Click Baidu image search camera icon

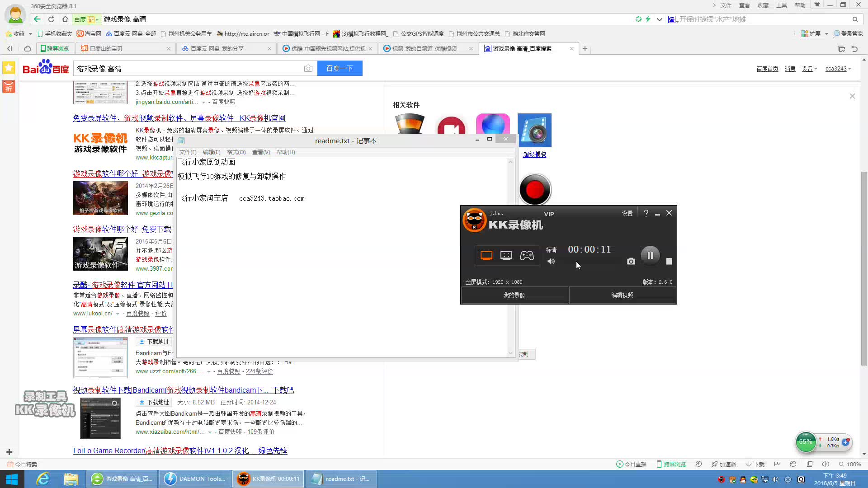point(308,69)
